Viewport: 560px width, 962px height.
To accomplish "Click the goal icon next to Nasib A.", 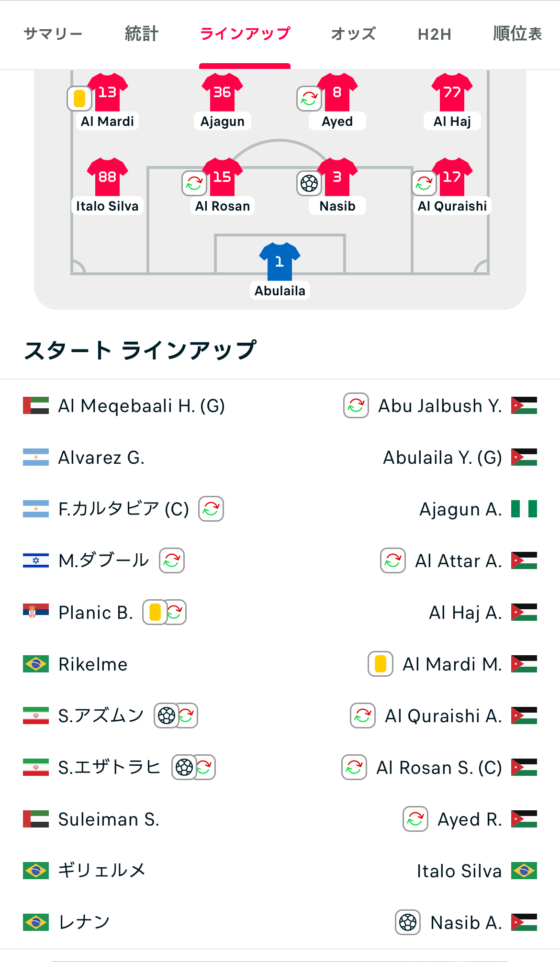I will pos(408,922).
